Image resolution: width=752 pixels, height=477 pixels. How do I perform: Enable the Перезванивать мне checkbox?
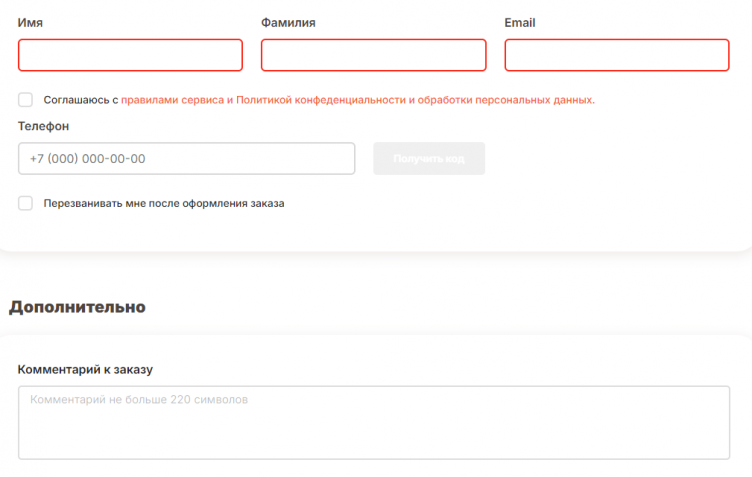[x=26, y=203]
